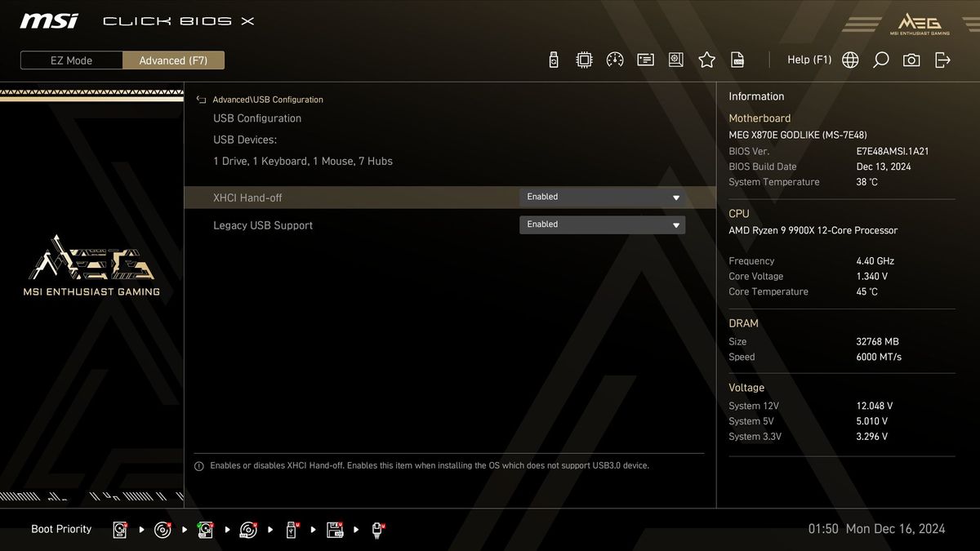Click the Information panel heading
The width and height of the screenshot is (980, 551).
(x=756, y=96)
